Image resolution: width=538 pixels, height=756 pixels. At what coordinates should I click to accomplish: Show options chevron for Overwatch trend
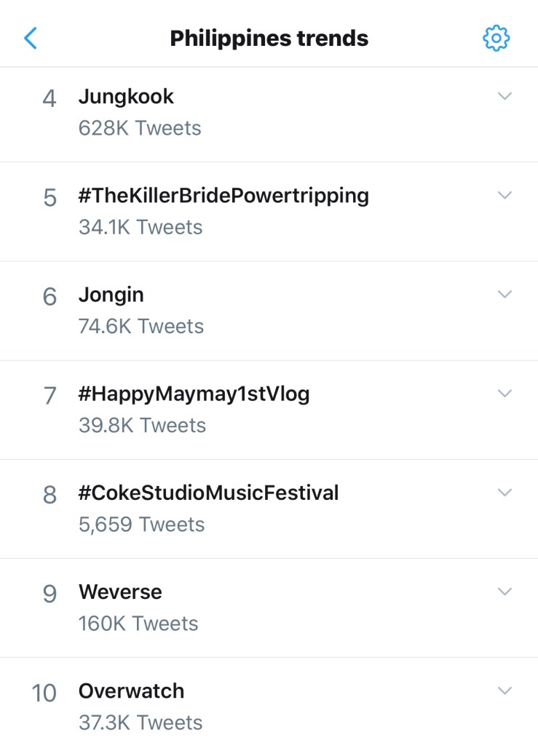click(505, 691)
